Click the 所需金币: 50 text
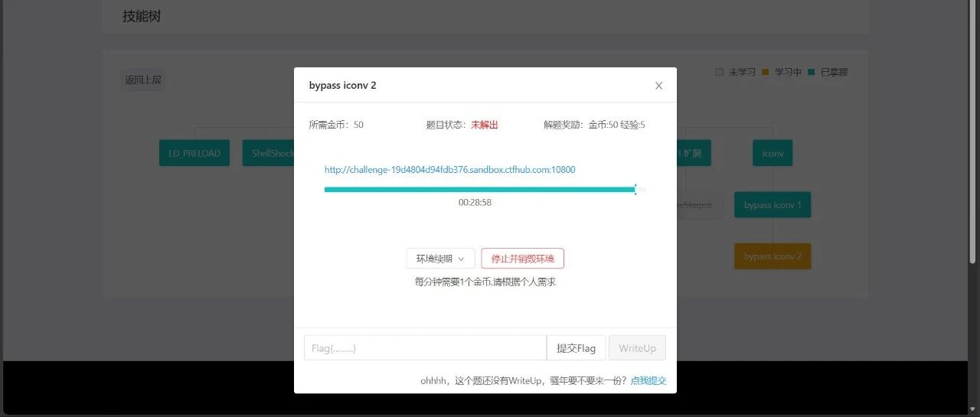Image resolution: width=980 pixels, height=417 pixels. pos(336,125)
